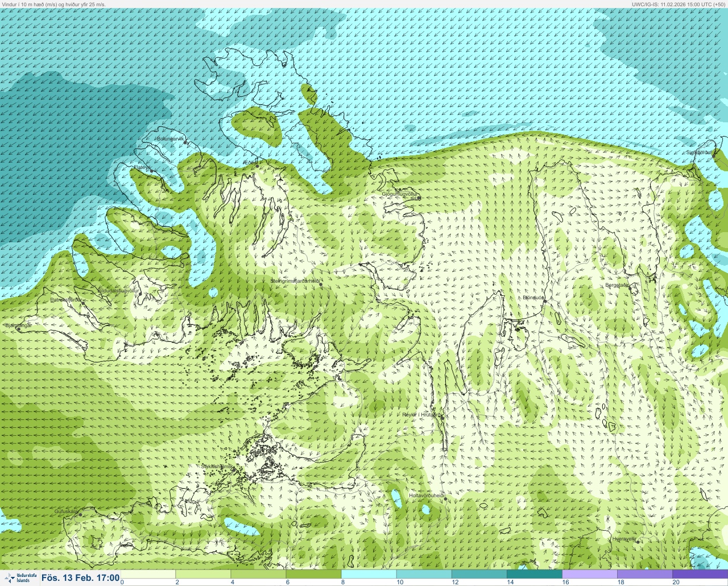
Task: Select the Flateyri station dot
Action: 151,171
